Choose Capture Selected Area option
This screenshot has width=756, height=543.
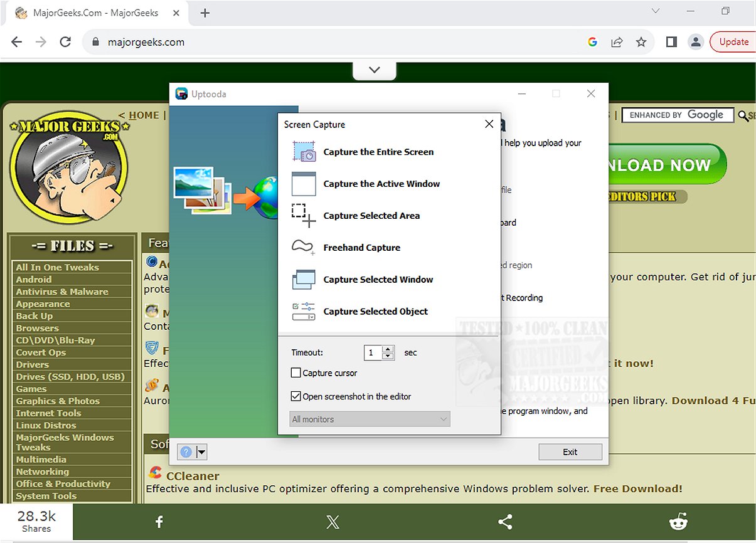[x=371, y=216]
